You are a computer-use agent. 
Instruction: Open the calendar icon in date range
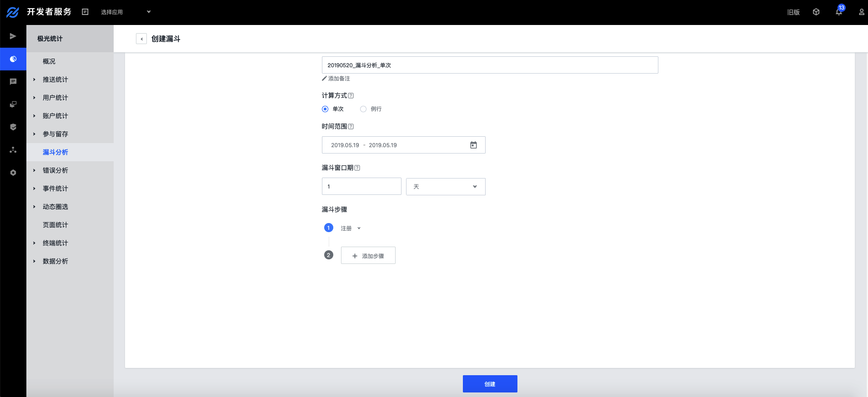point(473,145)
